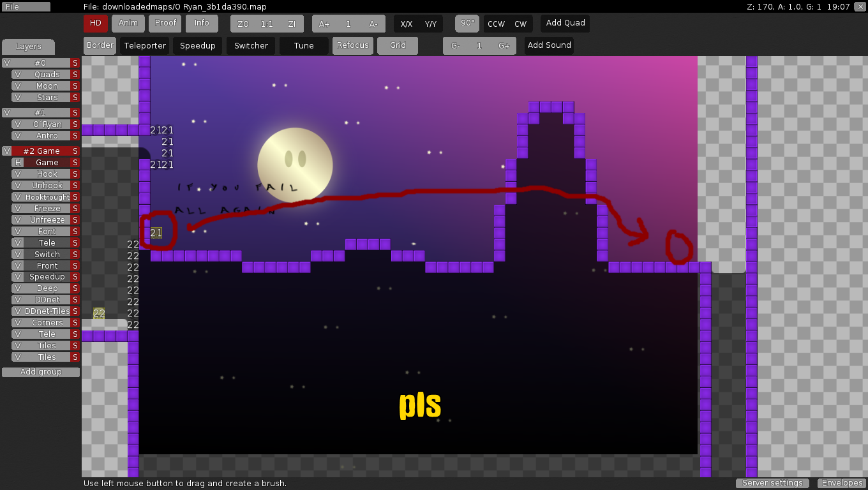Expand the Envelopes panel
Screen dimensions: 868x490
pyautogui.click(x=842, y=483)
